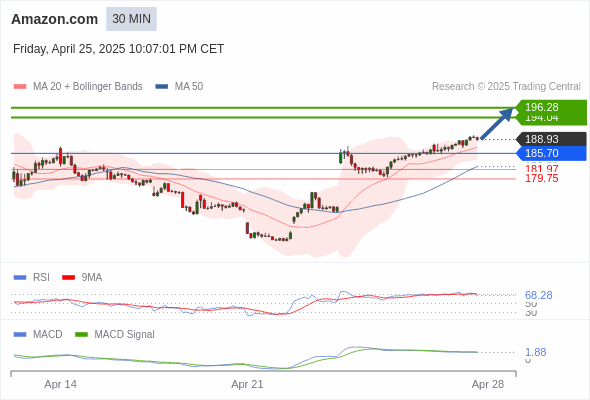Screen dimensions: 590x400
Task: Click the 68.28 RSI value
Action: point(539,295)
